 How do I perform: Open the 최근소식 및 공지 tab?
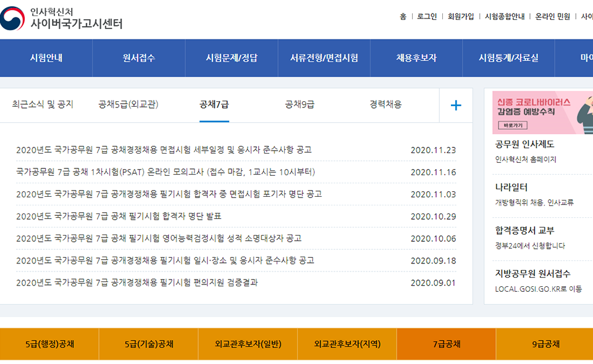(45, 105)
